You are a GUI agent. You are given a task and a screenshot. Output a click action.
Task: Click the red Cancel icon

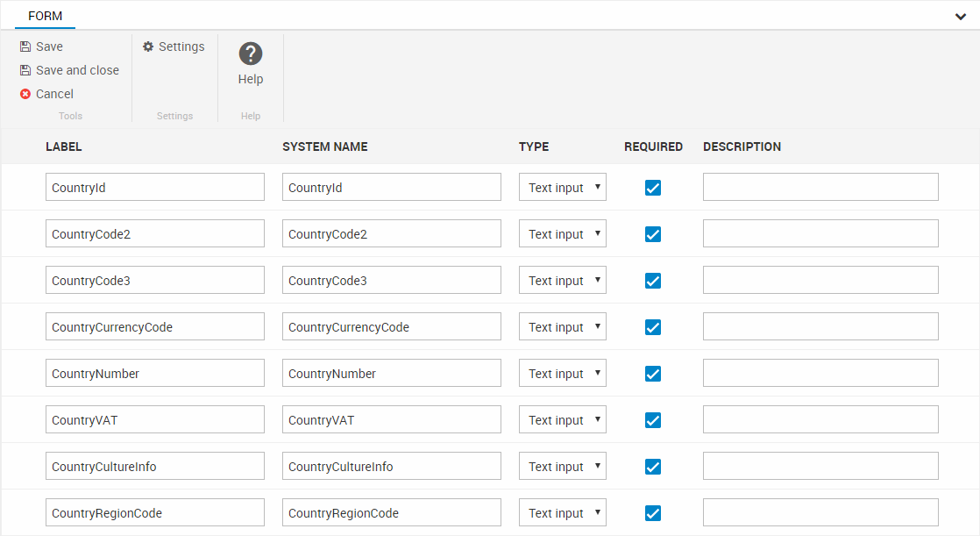25,95
